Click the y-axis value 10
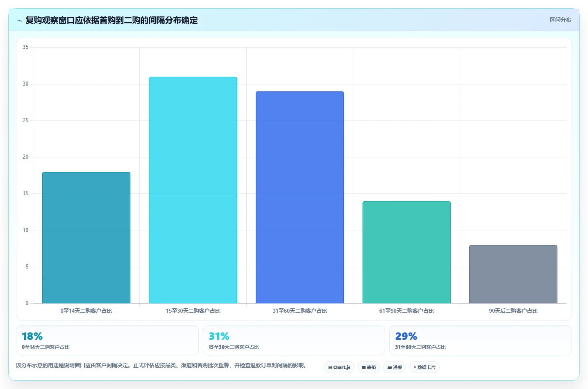The image size is (588, 389). [25, 230]
